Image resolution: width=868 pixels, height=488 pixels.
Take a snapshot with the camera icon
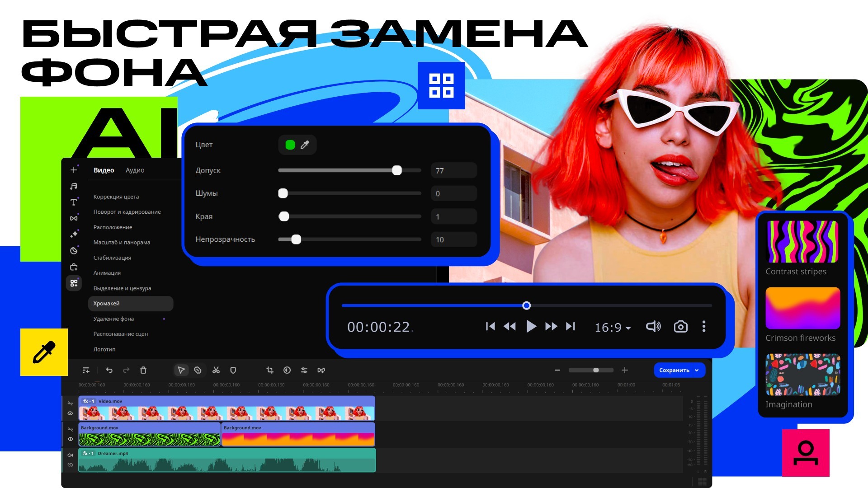[680, 327]
